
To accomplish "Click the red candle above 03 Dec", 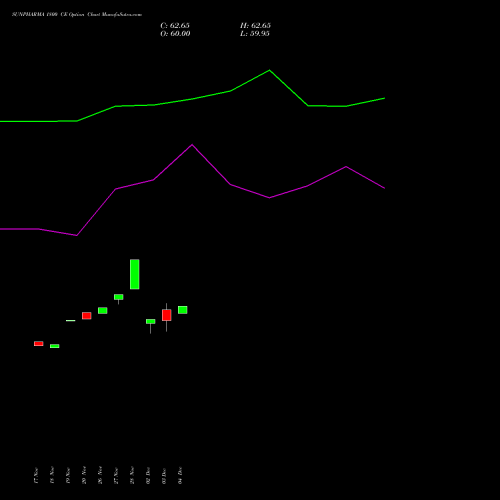I will 167,315.
